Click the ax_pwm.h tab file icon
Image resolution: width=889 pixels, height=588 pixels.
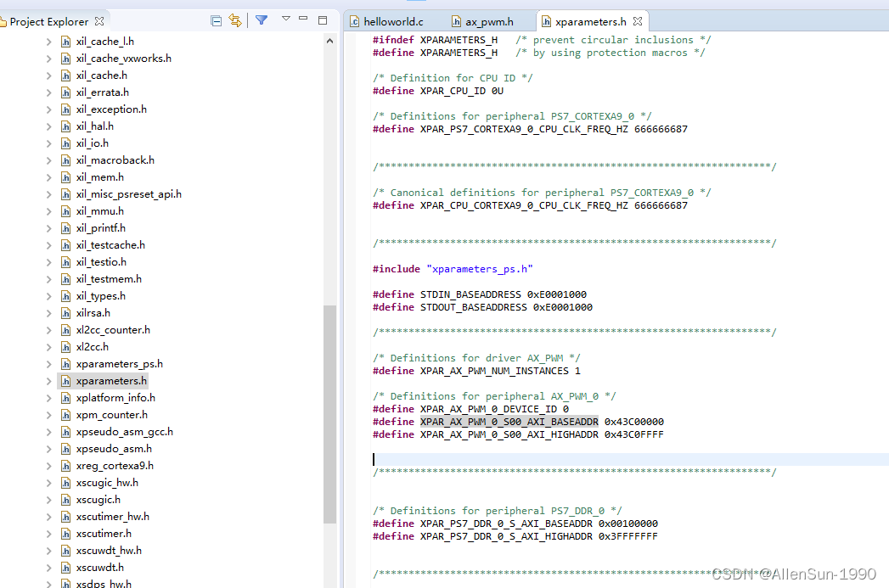click(x=456, y=21)
